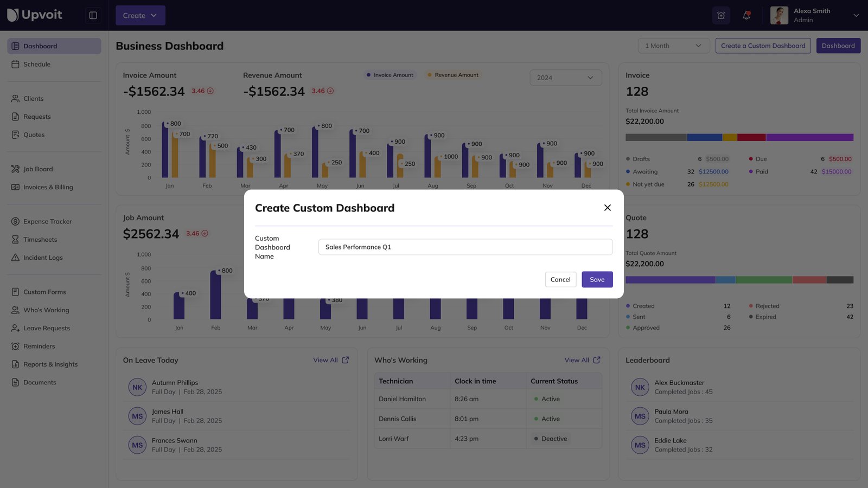This screenshot has width=868, height=488.
Task: Click the notification bell icon
Action: click(746, 15)
